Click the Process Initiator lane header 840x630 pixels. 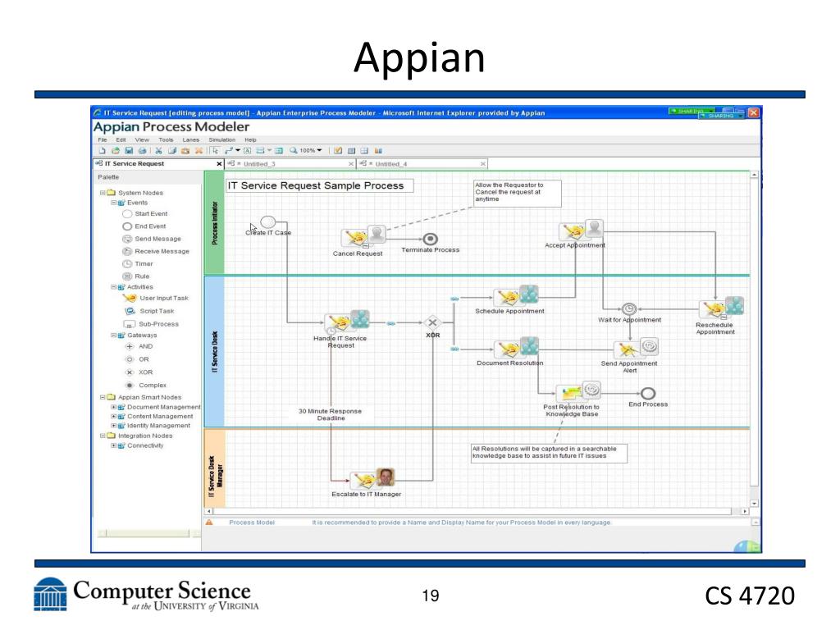[x=214, y=223]
